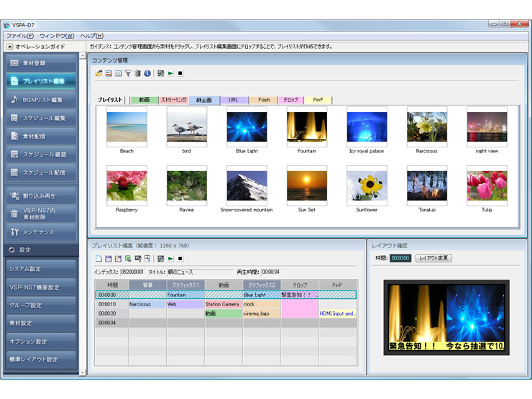Click the open folder icon in content toolbar
The width and height of the screenshot is (532, 399).
pos(99,73)
